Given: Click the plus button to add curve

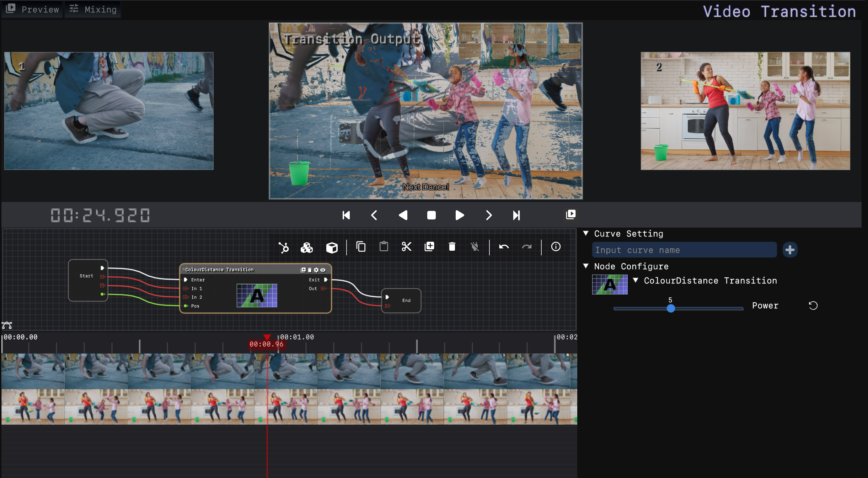Looking at the screenshot, I should coord(790,250).
